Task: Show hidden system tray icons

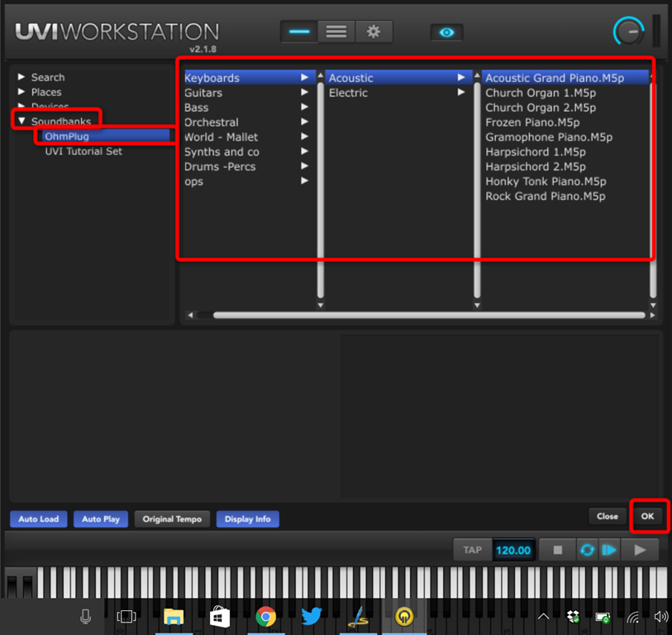Action: point(543,617)
